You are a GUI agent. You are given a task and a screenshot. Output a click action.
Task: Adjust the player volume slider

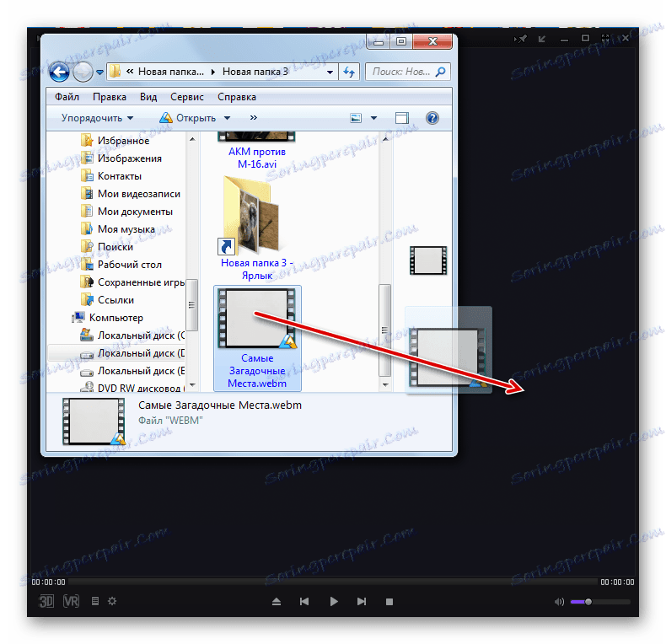click(600, 602)
